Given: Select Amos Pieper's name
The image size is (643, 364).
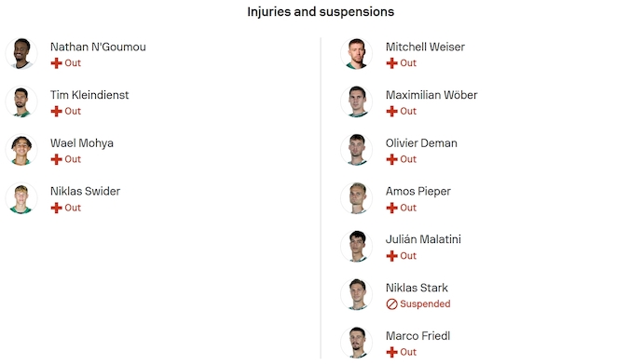Looking at the screenshot, I should 417,191.
